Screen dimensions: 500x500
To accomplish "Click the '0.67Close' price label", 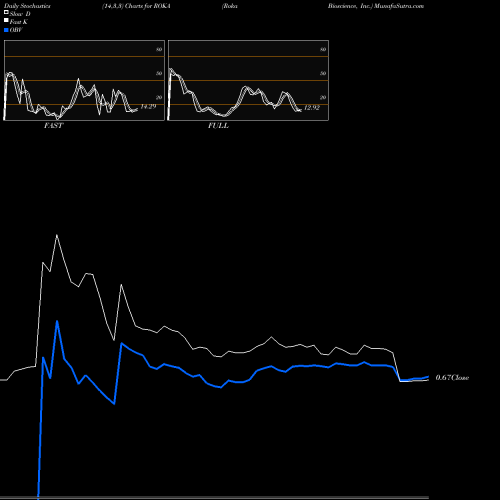I will pyautogui.click(x=452, y=378).
